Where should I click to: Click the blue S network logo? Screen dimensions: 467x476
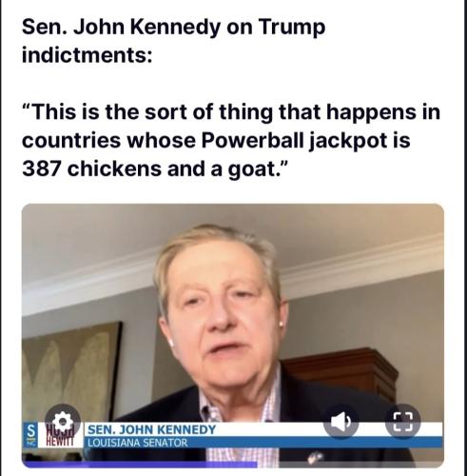point(30,435)
